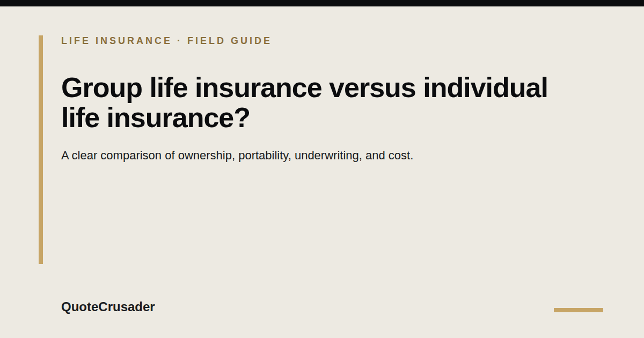This screenshot has width=644, height=338.
Task: Click the dot separator before FIELD GUIDE
Action: point(179,41)
